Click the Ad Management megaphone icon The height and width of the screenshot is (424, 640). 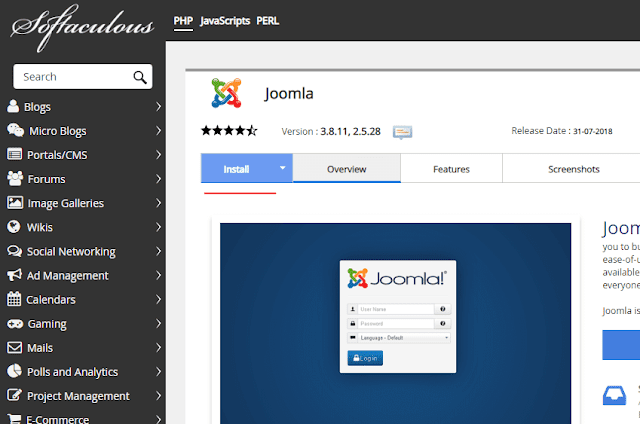tap(15, 275)
